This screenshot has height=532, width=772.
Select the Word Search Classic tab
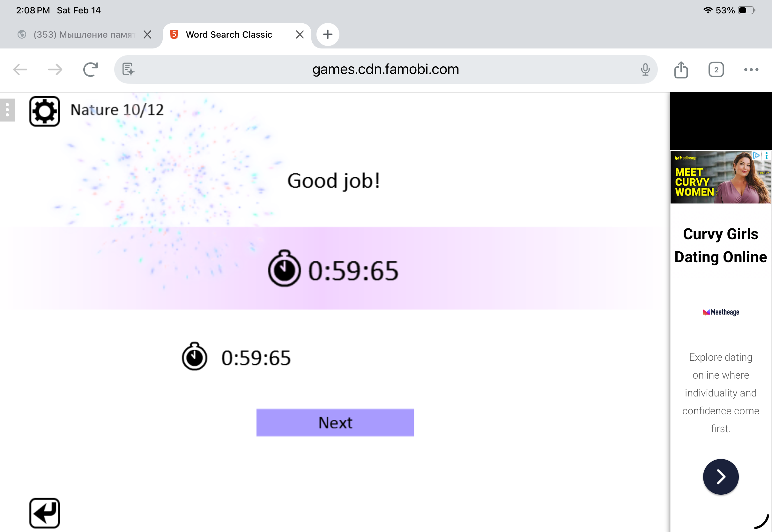pos(229,34)
